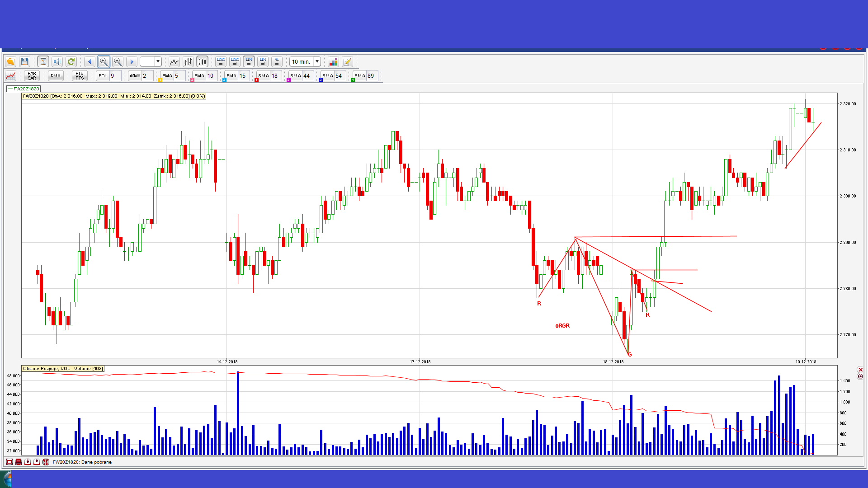Toggle the sound speaker button

point(57,61)
